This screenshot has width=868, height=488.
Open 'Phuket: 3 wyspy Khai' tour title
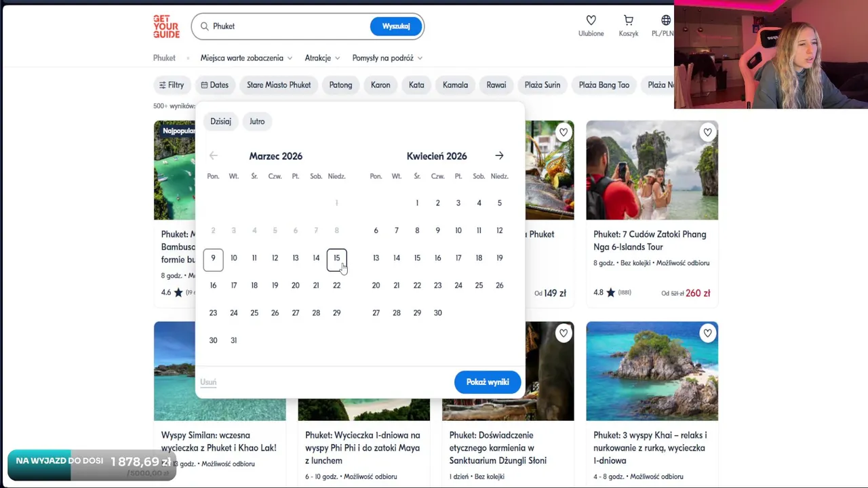pos(650,448)
